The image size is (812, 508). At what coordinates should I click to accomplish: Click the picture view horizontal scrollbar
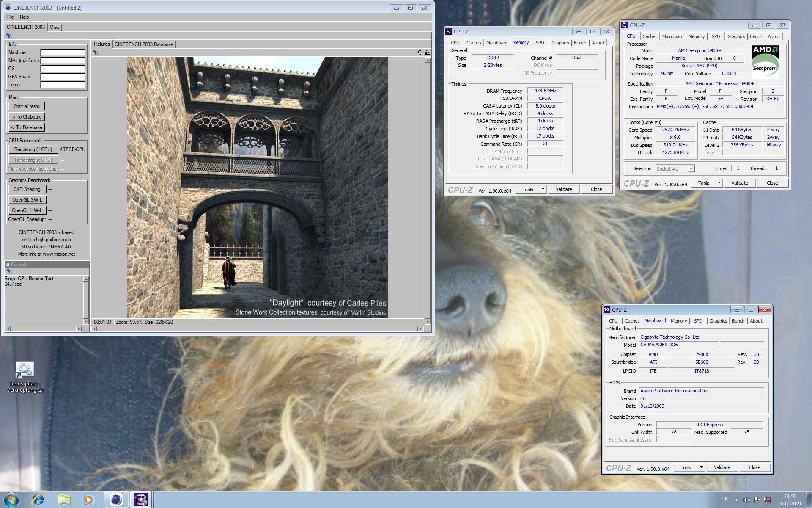click(258, 329)
